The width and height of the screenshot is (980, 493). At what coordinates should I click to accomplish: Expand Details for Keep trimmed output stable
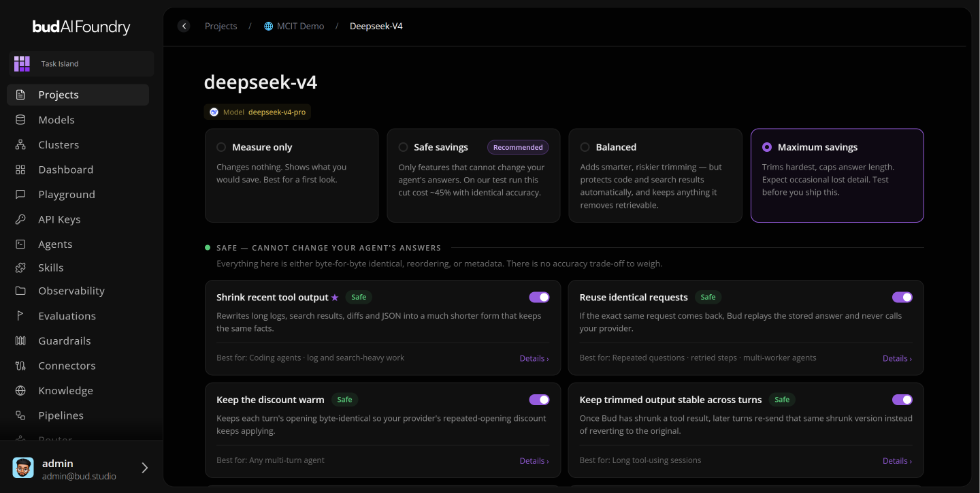898,461
